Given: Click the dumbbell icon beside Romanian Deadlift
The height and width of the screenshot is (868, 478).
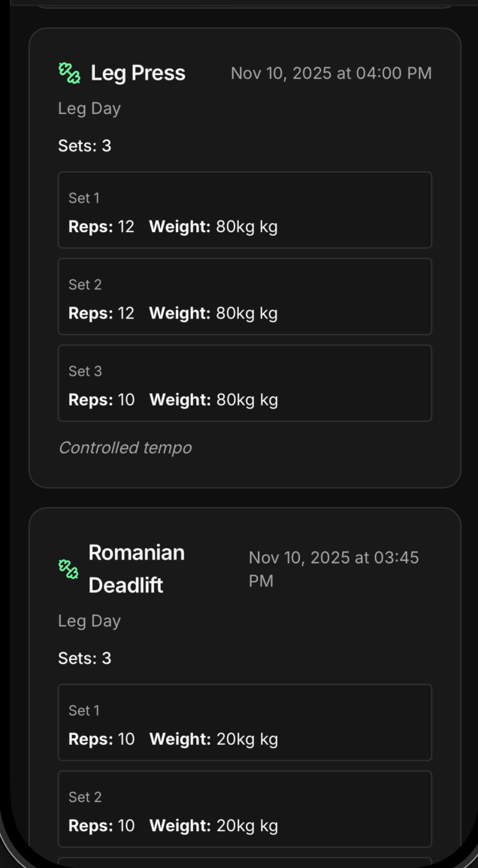Looking at the screenshot, I should point(70,569).
